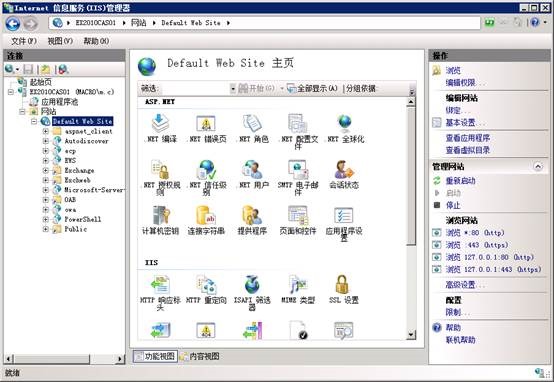554x382 pixels.
Task: Open the HTTP 响应标头 icon
Action: pos(160,293)
